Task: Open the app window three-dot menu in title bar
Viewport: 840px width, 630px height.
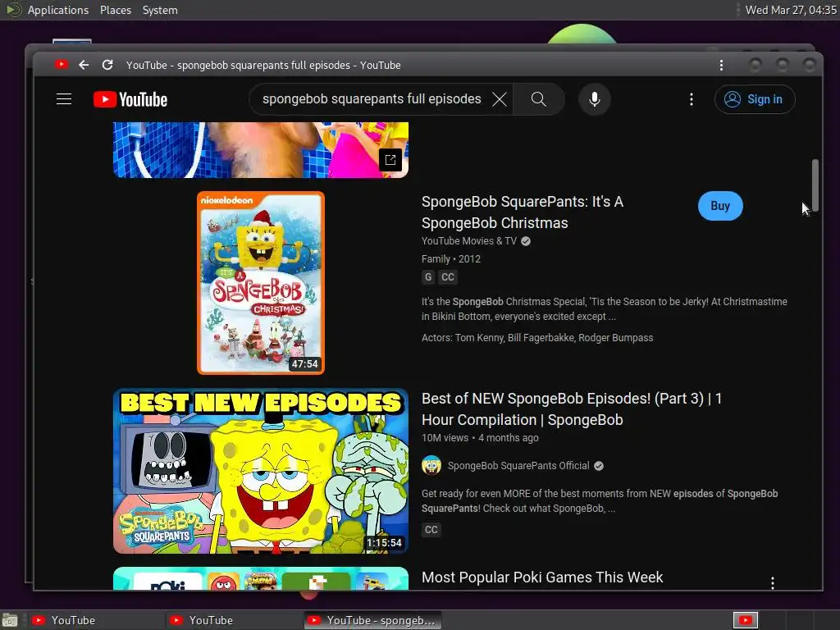Action: 721,65
